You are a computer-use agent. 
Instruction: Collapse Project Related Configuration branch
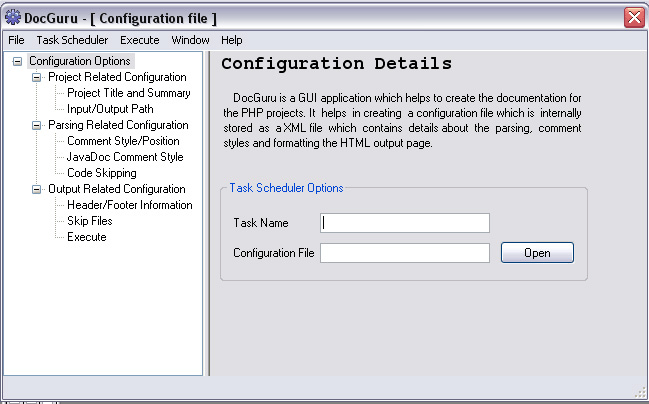pyautogui.click(x=36, y=77)
